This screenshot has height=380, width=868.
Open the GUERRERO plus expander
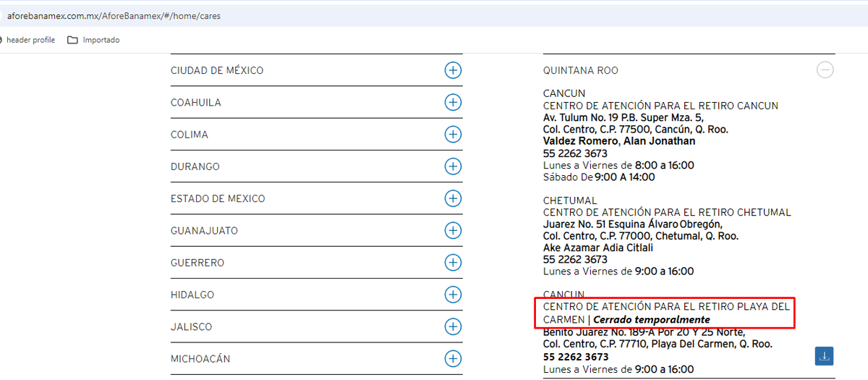[x=453, y=262]
